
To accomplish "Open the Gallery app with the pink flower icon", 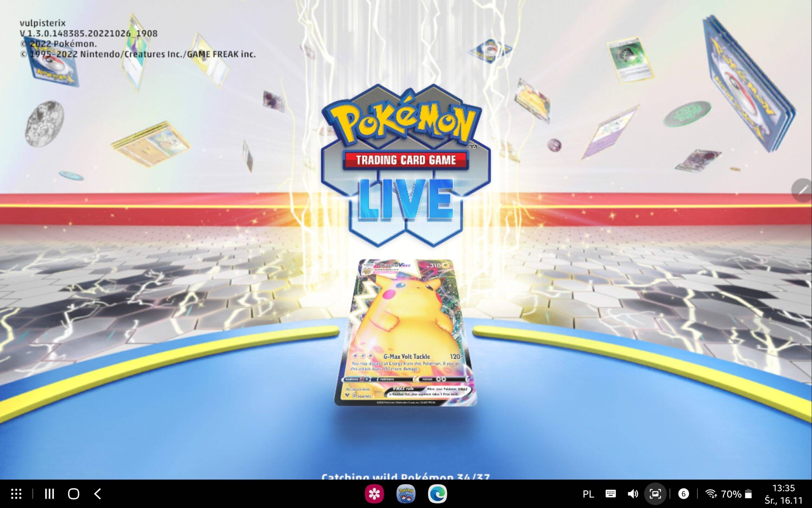I will point(374,494).
